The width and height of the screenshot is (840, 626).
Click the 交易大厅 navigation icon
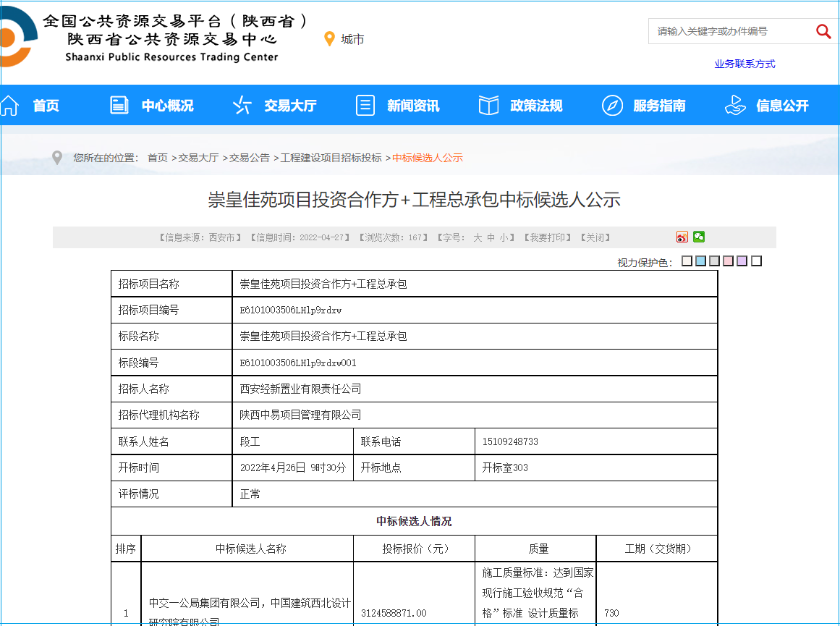242,106
